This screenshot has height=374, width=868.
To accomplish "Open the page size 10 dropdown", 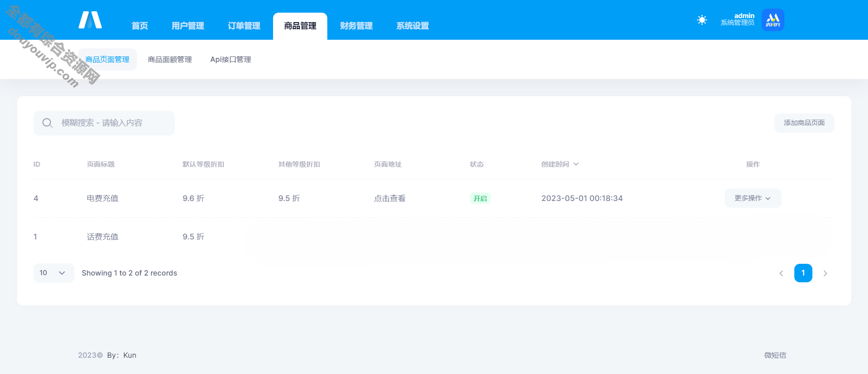I will pyautogui.click(x=54, y=273).
